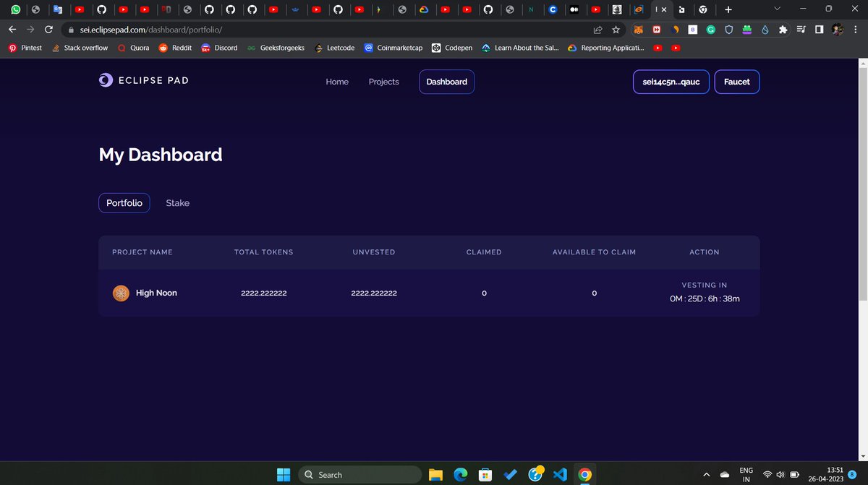Click the Chrome taskbar icon
This screenshot has width=868, height=485.
pyautogui.click(x=585, y=474)
